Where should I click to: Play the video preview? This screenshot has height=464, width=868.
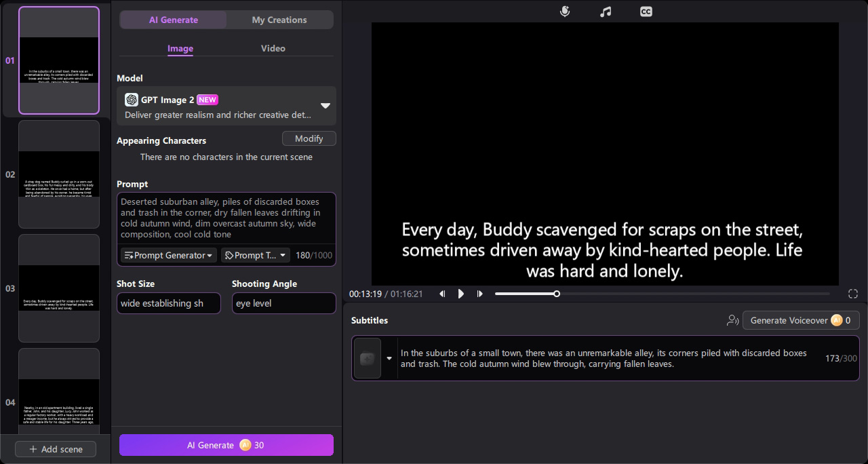(x=461, y=294)
